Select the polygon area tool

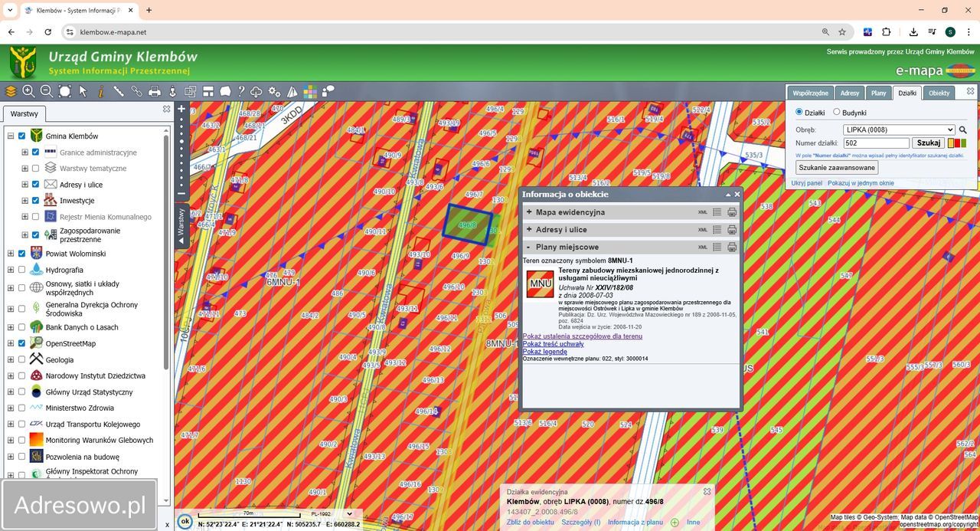pos(225,91)
